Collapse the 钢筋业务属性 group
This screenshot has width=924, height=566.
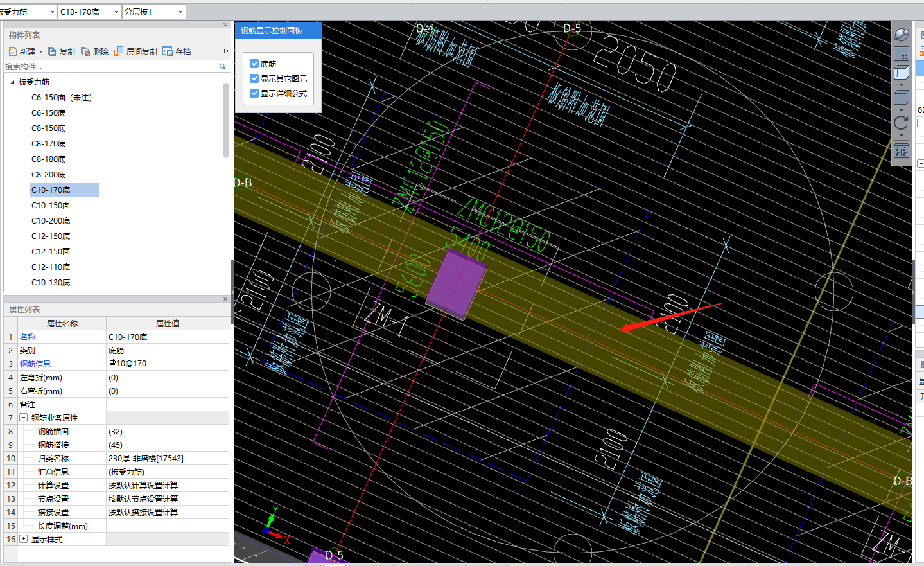click(24, 418)
